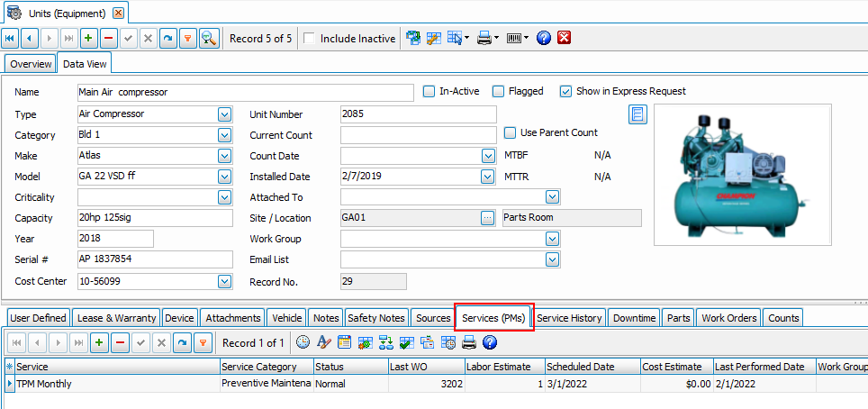Click the Name input field
This screenshot has width=868, height=409.
pos(245,93)
